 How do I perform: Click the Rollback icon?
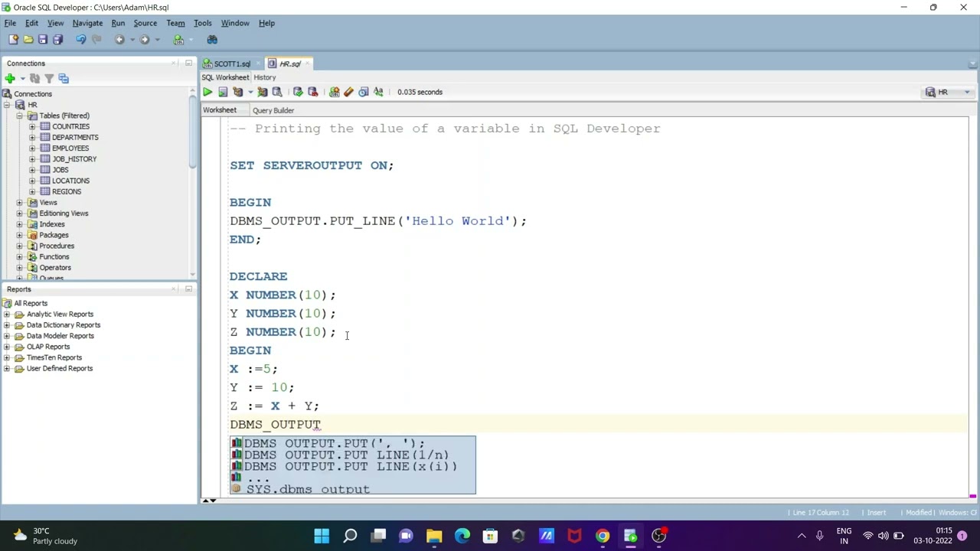point(312,92)
